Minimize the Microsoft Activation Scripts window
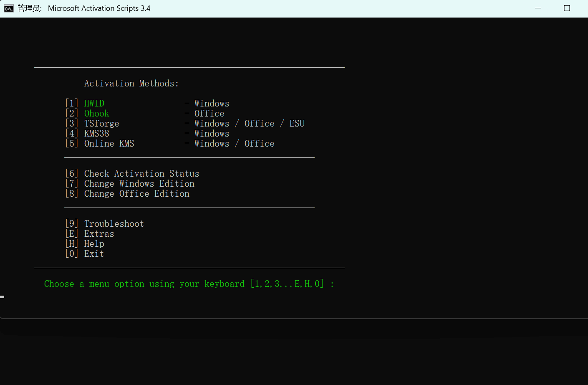This screenshot has width=588, height=385. point(538,8)
